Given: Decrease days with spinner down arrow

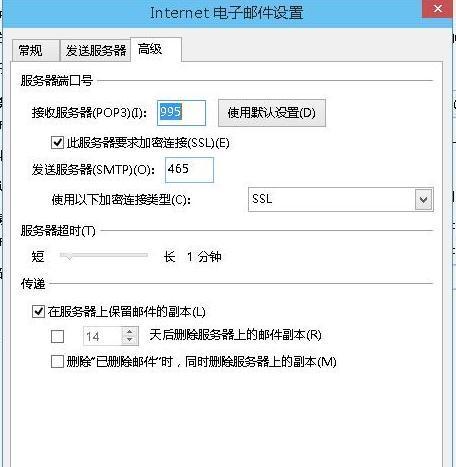Looking at the screenshot, I should [x=130, y=340].
